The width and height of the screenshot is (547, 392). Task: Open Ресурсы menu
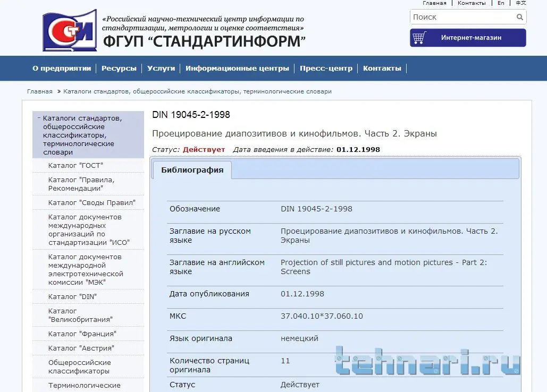click(x=119, y=69)
